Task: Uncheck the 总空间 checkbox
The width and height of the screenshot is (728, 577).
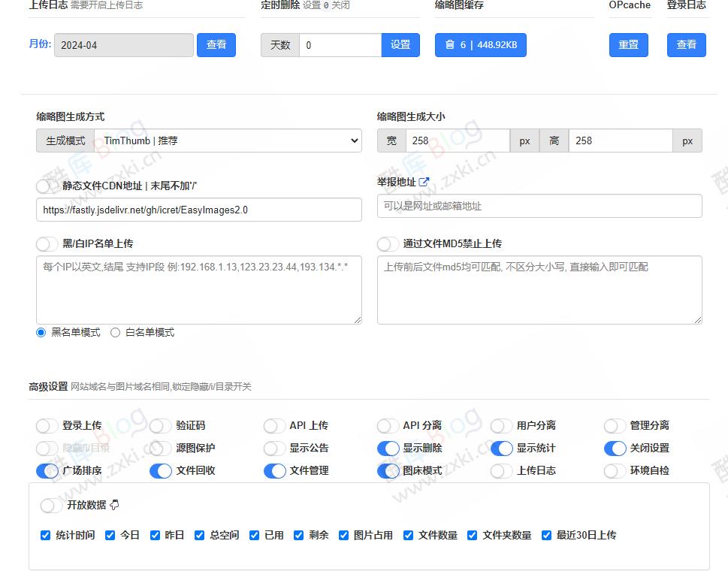Action: click(x=199, y=535)
